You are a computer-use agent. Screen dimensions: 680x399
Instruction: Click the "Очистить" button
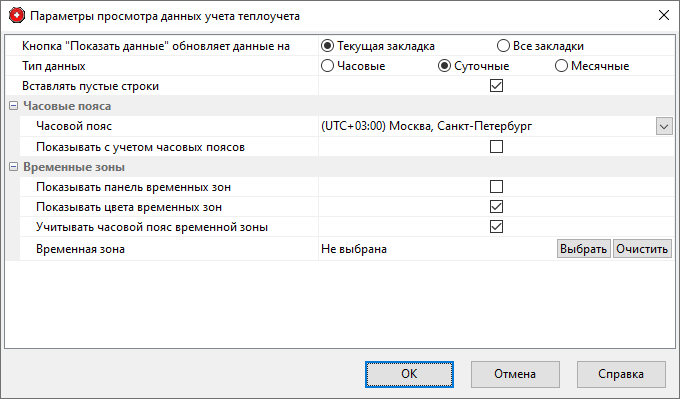tap(642, 249)
